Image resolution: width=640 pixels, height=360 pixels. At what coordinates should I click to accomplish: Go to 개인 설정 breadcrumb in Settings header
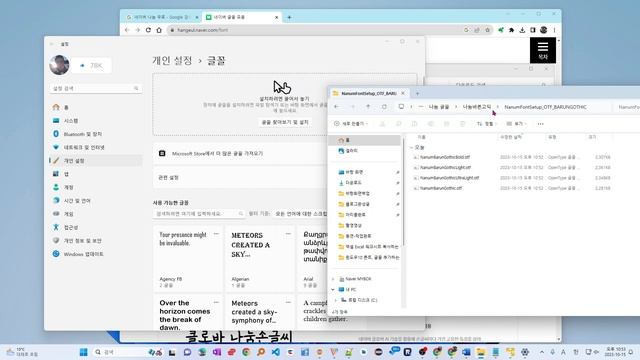(172, 61)
